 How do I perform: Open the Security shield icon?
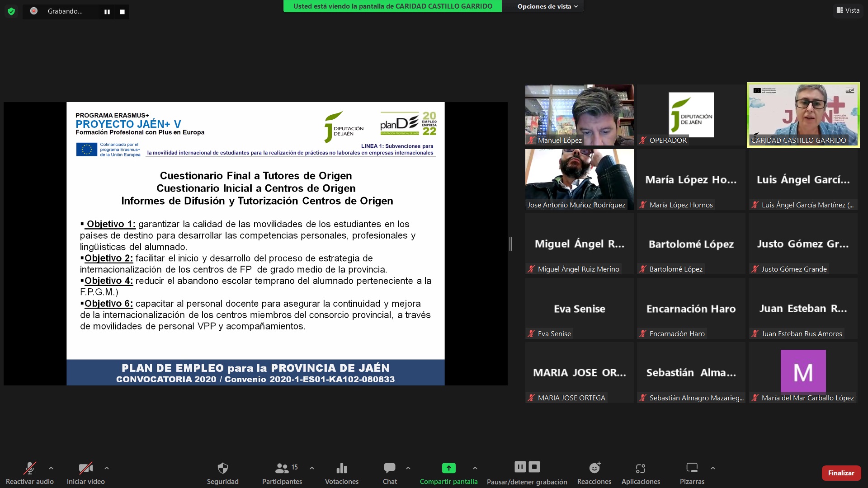[222, 468]
